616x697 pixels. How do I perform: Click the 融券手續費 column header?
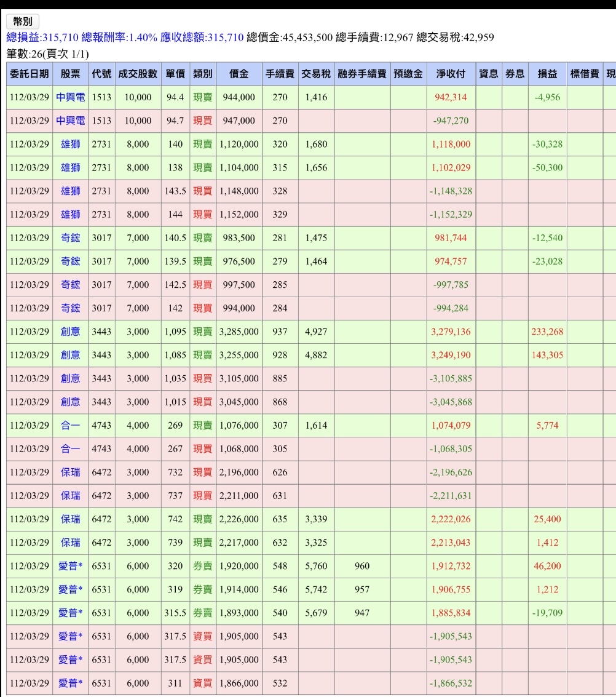(x=362, y=74)
